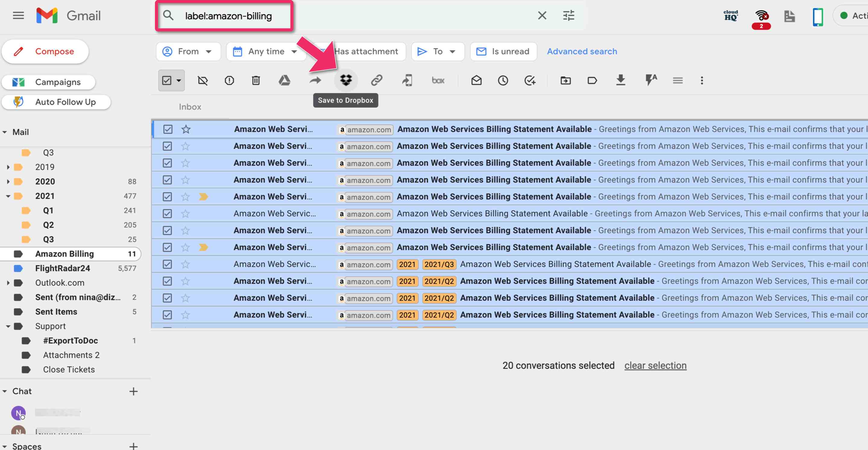Open the Auto Follow Up button
868x450 pixels.
pyautogui.click(x=56, y=102)
